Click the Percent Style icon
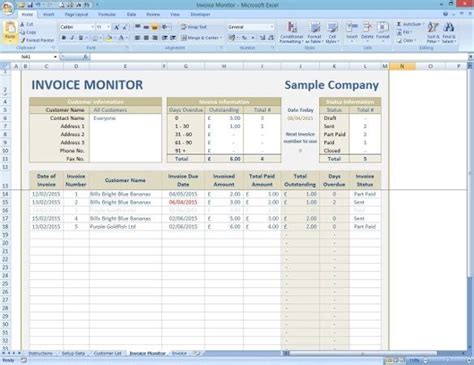This screenshot has height=365, width=474. [244, 38]
